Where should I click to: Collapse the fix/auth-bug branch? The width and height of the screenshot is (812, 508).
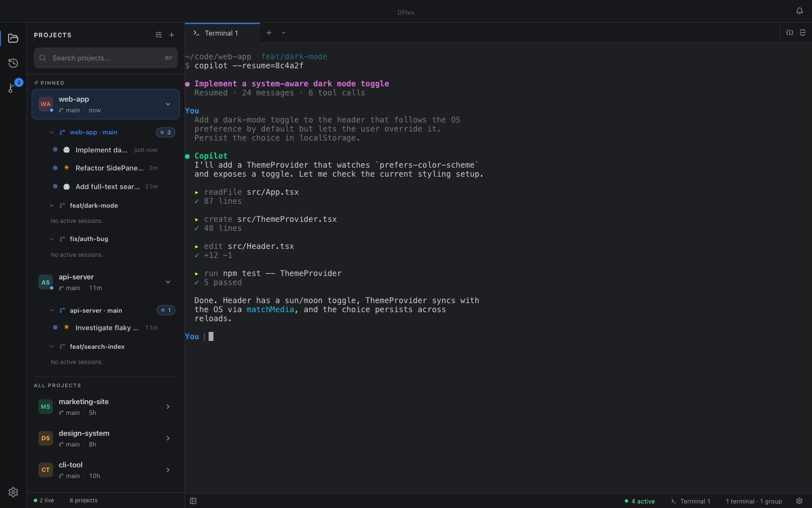(51, 239)
